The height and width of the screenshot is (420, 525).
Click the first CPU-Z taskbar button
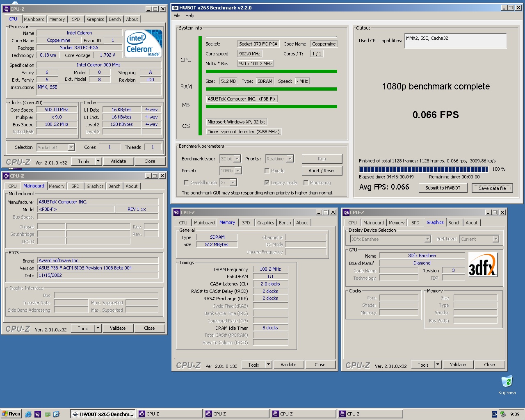click(170, 414)
